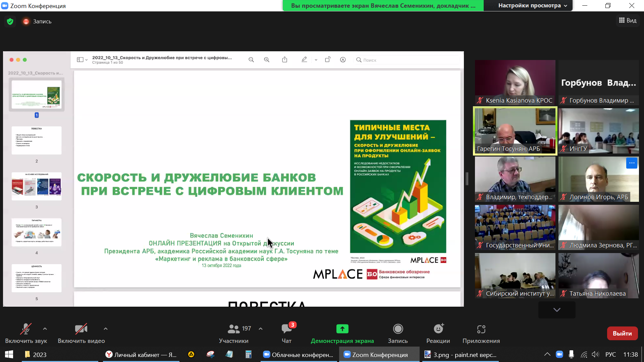Image resolution: width=644 pixels, height=362 pixels.
Task: Click the 11:38 taskbar clock
Action: click(x=630, y=355)
